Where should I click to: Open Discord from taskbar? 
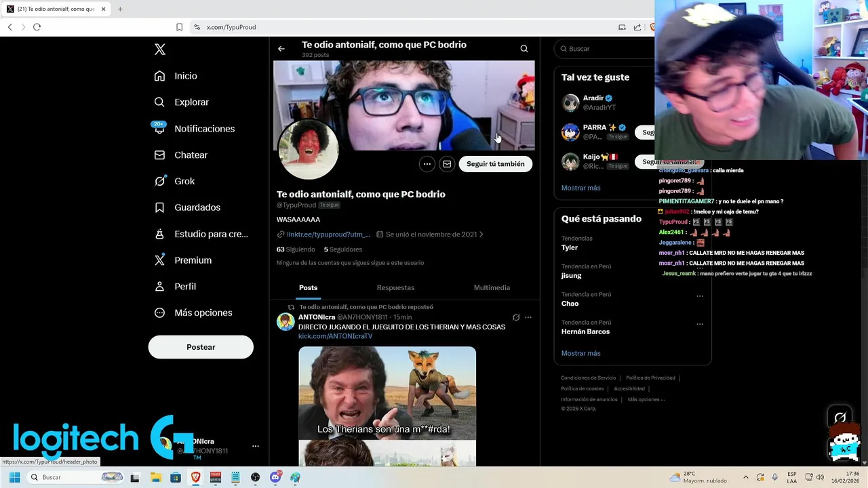(x=275, y=477)
